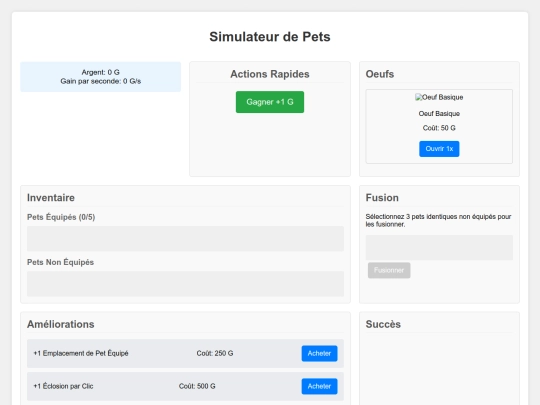This screenshot has width=540, height=405.
Task: Buy the +1 Emplacement de Pet Équipé upgrade
Action: click(319, 353)
